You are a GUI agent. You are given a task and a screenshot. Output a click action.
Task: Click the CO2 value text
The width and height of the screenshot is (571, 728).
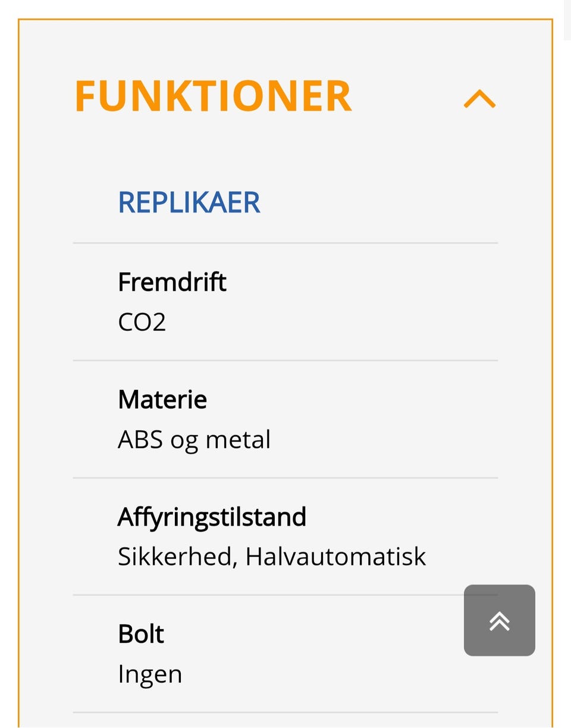coord(142,322)
